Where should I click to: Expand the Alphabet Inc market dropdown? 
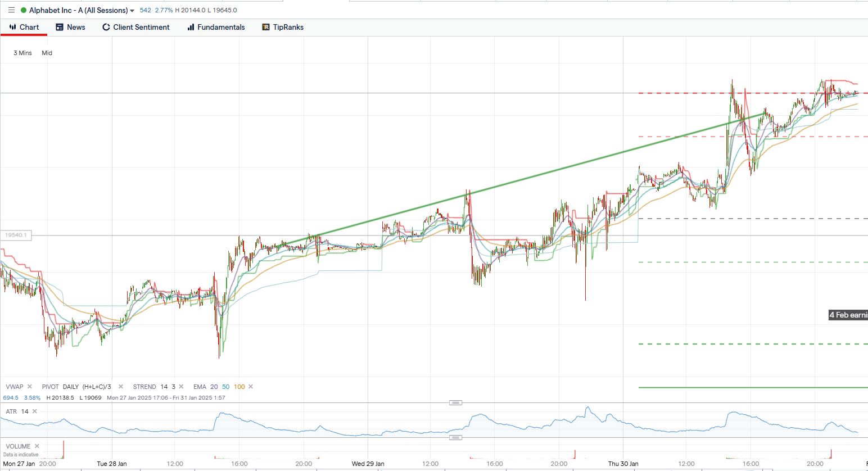(x=132, y=11)
